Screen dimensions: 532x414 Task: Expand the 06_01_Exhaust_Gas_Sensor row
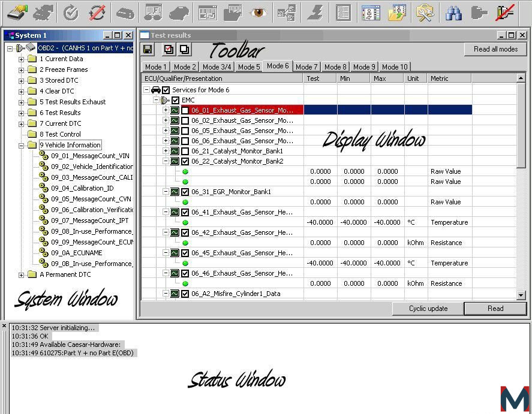point(166,110)
